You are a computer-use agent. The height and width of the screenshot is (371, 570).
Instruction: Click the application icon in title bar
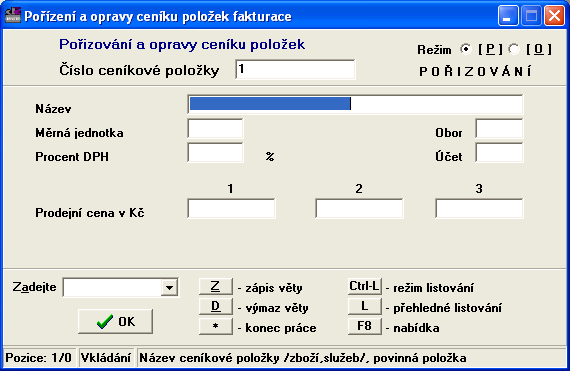click(x=13, y=15)
